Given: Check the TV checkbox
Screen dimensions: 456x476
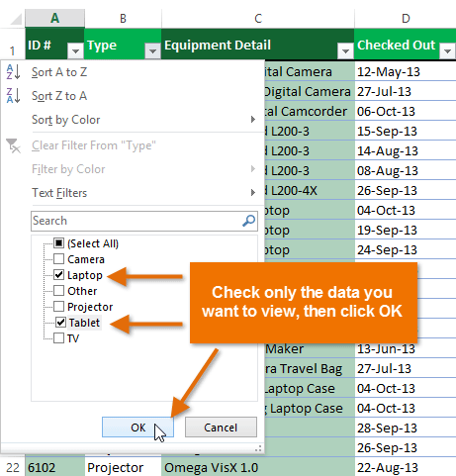Looking at the screenshot, I should [58, 338].
